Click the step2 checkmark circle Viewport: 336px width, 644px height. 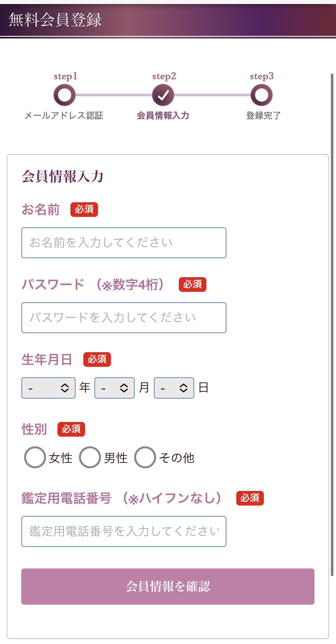tap(163, 95)
